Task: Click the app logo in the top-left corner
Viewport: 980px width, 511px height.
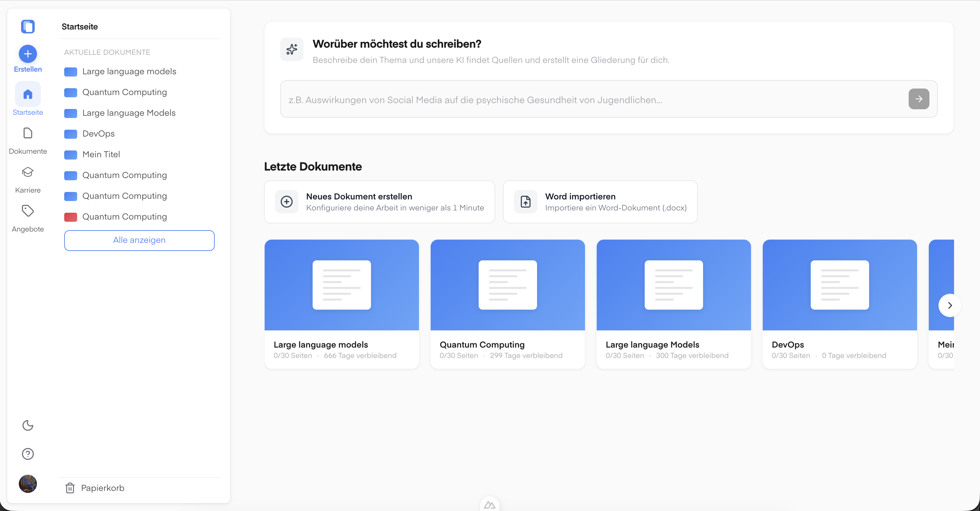Action: (28, 26)
